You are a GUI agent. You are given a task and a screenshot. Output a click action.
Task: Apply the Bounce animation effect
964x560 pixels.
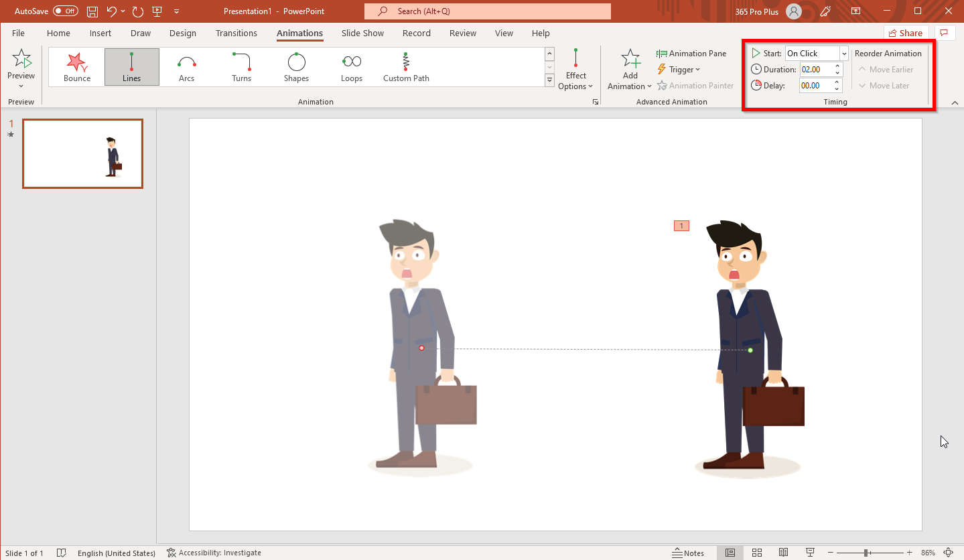coord(76,66)
